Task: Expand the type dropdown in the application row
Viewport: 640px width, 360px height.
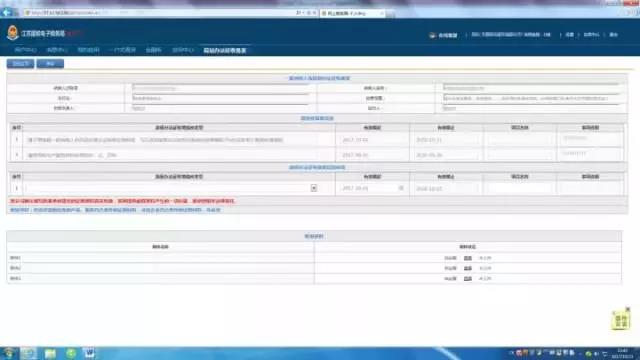Action: pyautogui.click(x=313, y=188)
